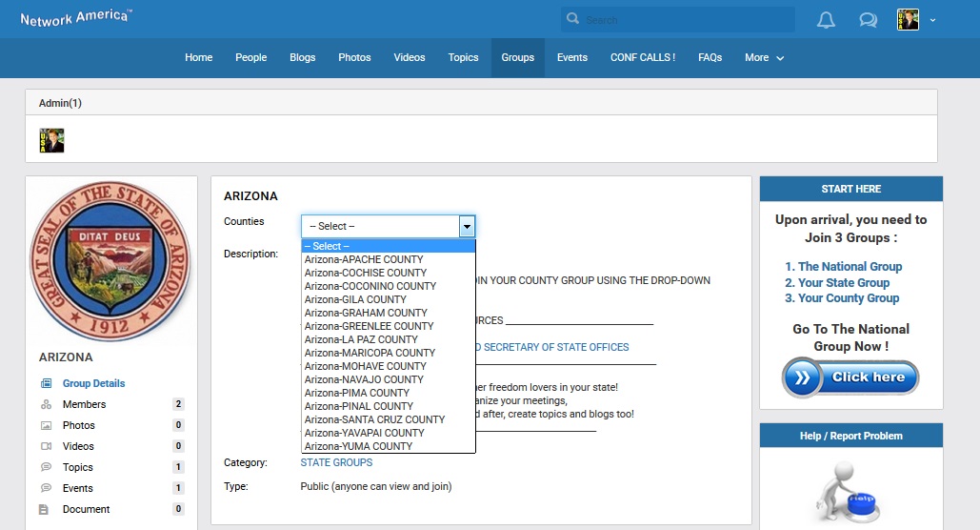The image size is (980, 530).
Task: Pick Arizona-YUMA COUNTY in the list
Action: (x=358, y=446)
